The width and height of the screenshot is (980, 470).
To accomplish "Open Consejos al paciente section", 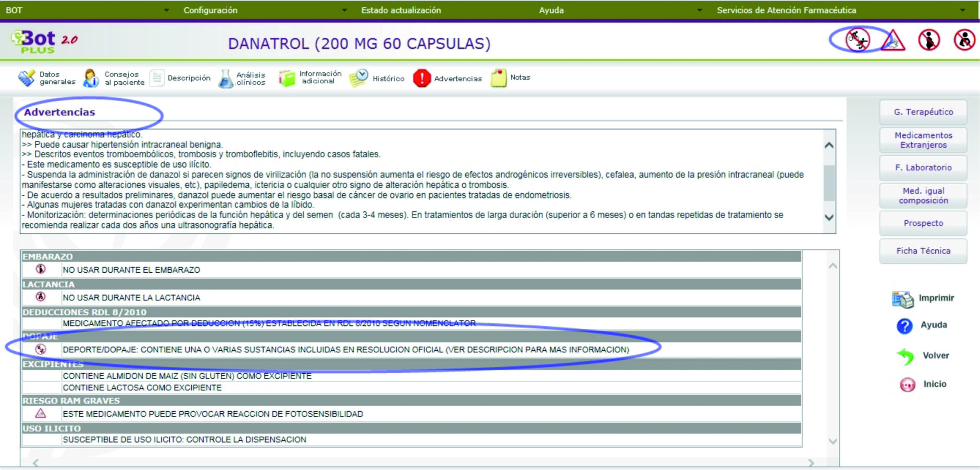I will tap(115, 77).
